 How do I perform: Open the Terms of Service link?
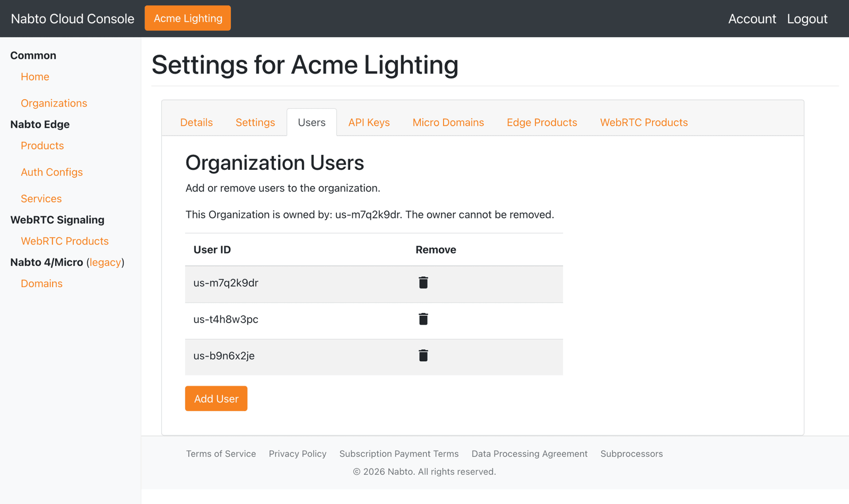[221, 454]
